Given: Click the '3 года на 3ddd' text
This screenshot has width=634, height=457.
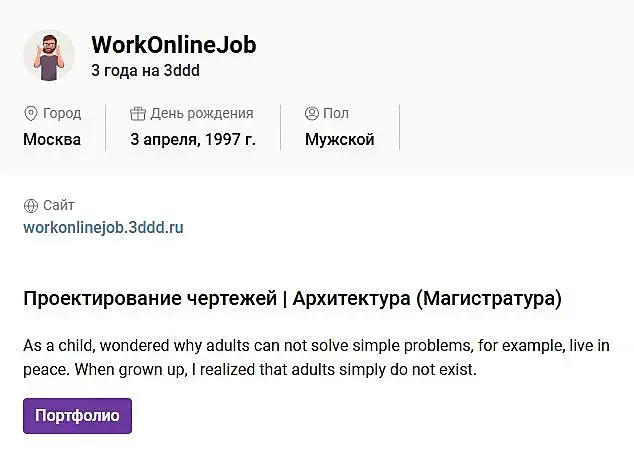Looking at the screenshot, I should (152, 71).
